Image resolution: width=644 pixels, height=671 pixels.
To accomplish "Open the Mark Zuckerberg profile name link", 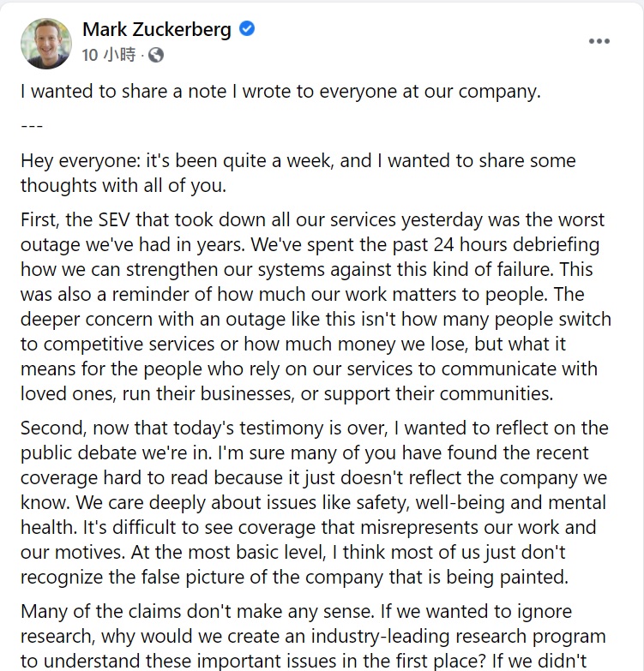I will (157, 29).
